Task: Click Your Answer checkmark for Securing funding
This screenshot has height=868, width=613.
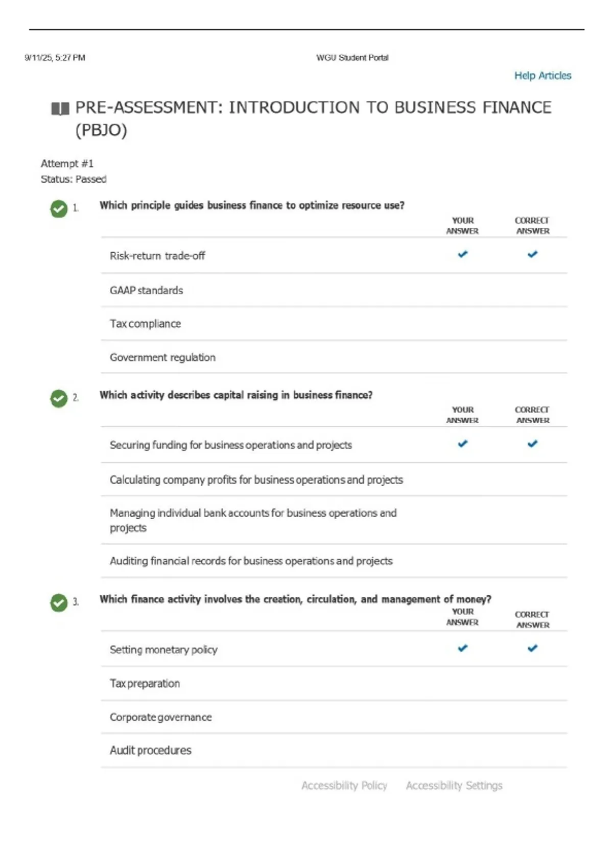Action: [x=463, y=444]
